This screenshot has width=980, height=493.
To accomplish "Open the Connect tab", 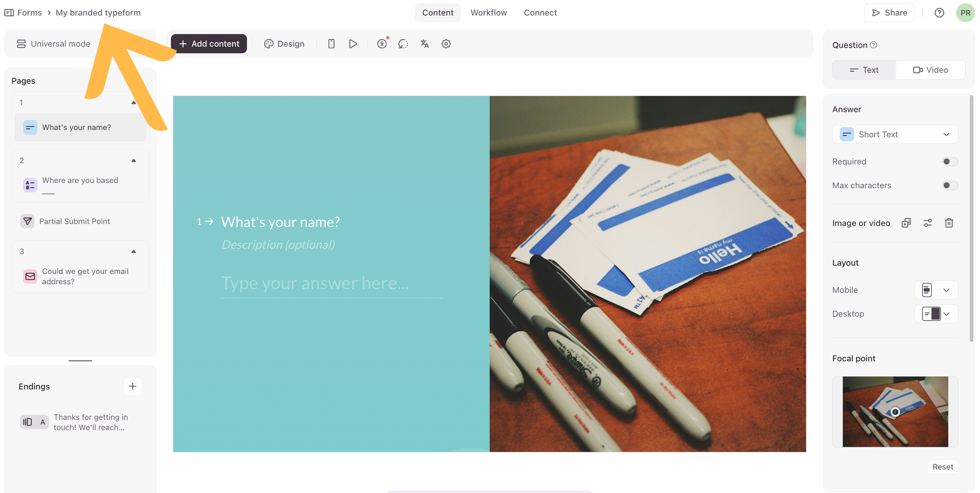I will [540, 13].
